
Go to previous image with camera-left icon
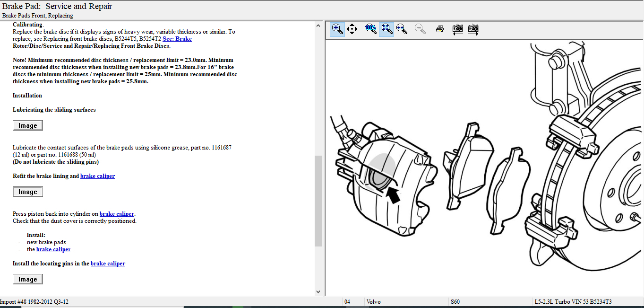457,29
